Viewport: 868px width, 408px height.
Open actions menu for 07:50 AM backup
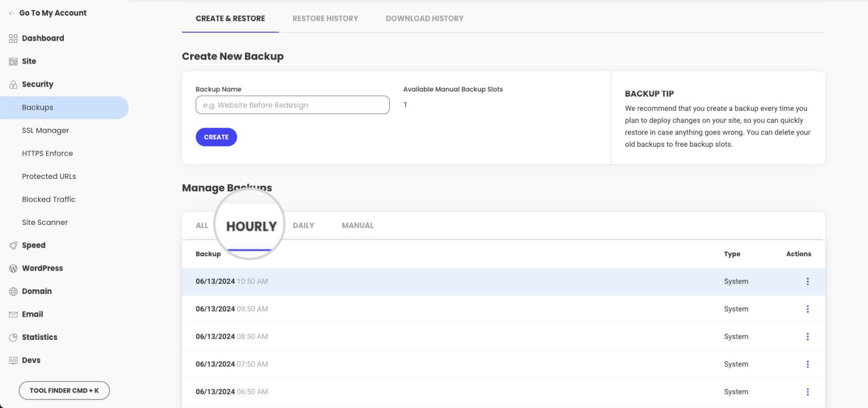click(807, 364)
